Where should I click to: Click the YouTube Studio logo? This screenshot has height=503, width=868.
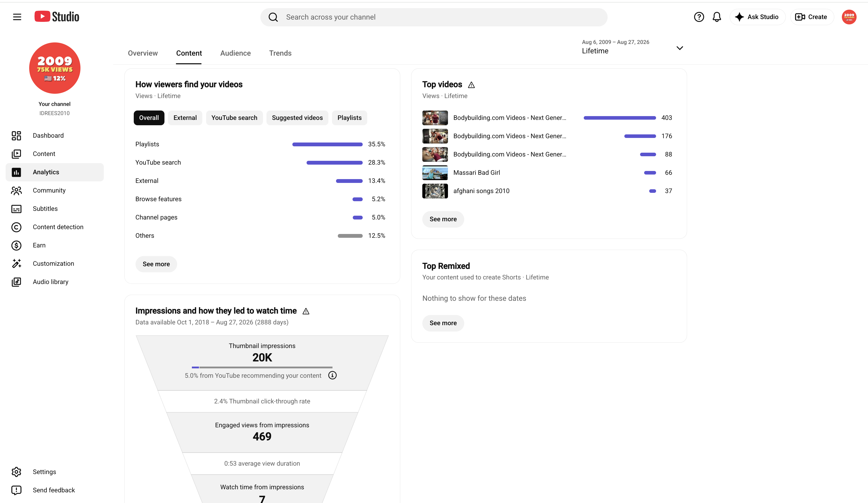click(x=57, y=17)
